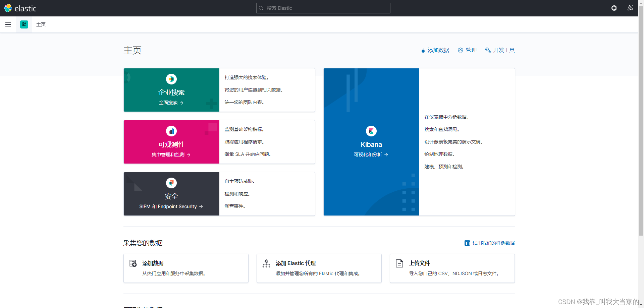Click the 管理 gear icon
The width and height of the screenshot is (644, 308).
pos(460,50)
